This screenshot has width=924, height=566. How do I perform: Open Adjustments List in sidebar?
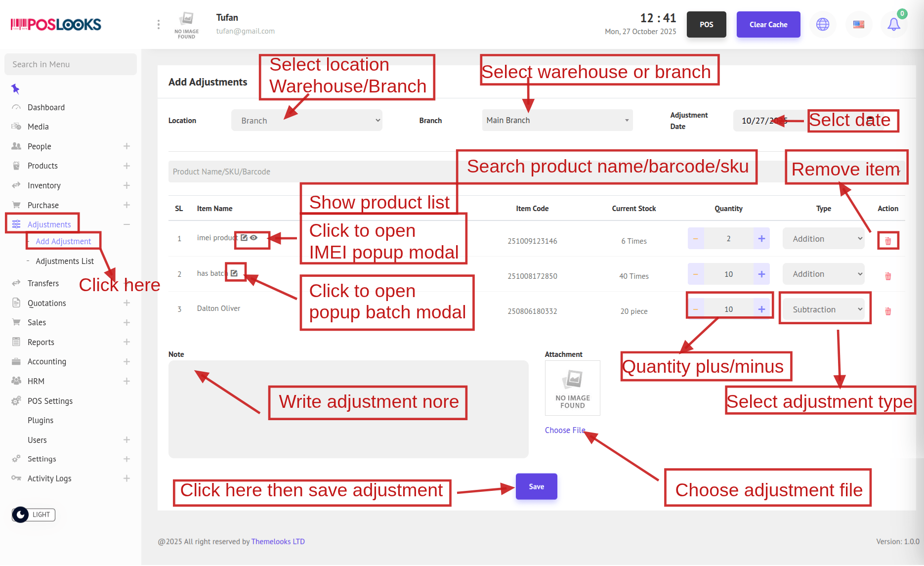[65, 261]
